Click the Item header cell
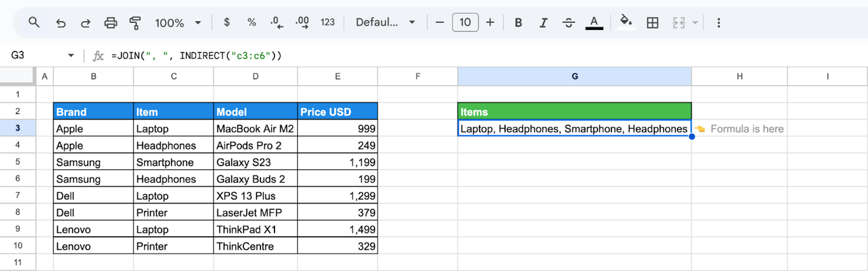The image size is (868, 271). 173,112
